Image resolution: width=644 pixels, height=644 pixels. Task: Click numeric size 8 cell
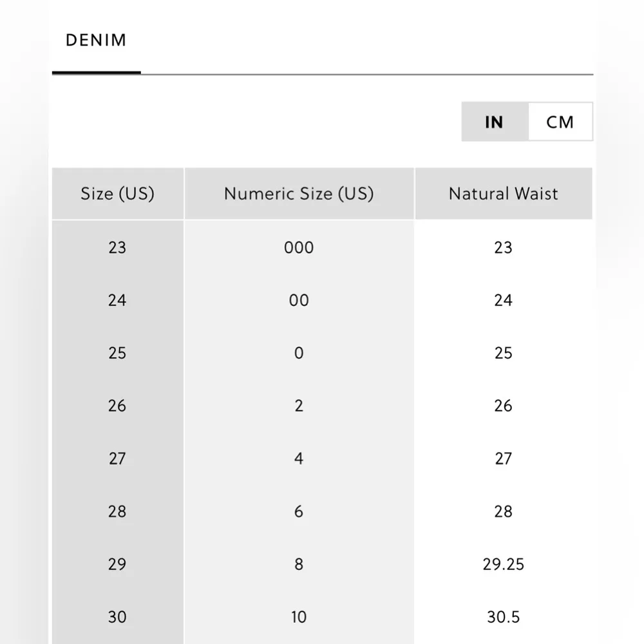[x=299, y=564]
